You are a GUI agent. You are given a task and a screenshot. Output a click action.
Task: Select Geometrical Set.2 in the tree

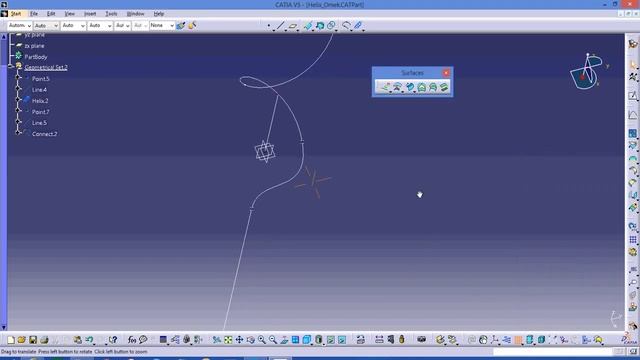[x=46, y=67]
